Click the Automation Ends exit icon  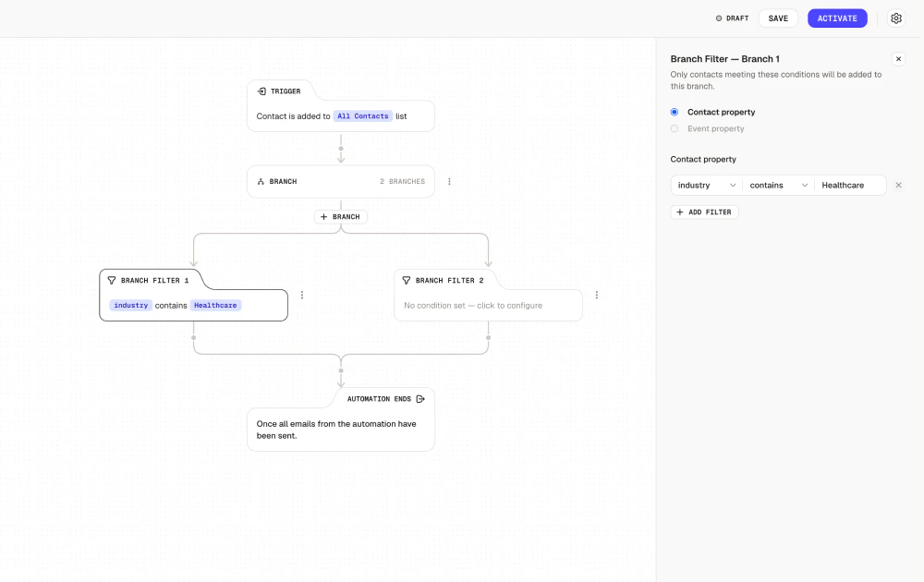[x=420, y=399]
